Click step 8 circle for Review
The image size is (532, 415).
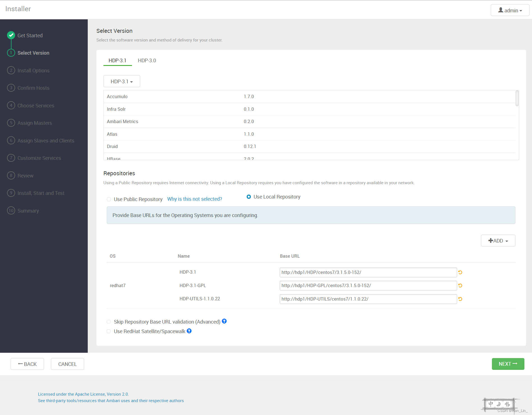point(11,176)
